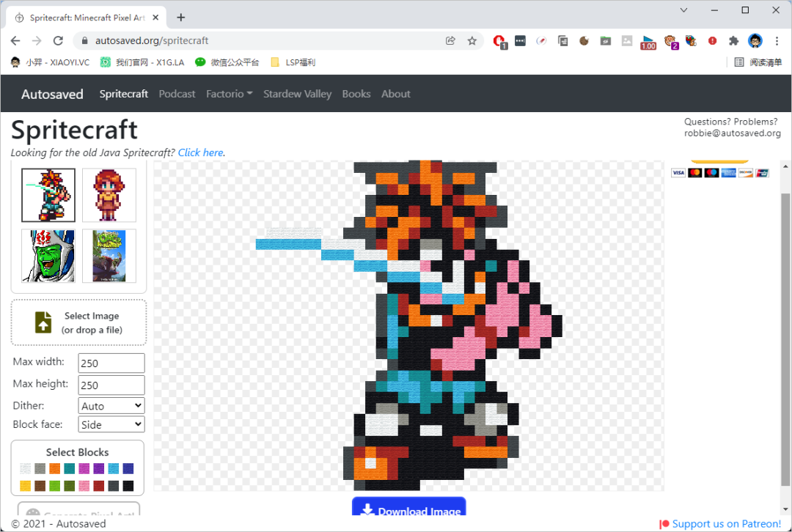Select the green Piccolo sample thumbnail
This screenshot has height=532, width=792.
coord(48,256)
